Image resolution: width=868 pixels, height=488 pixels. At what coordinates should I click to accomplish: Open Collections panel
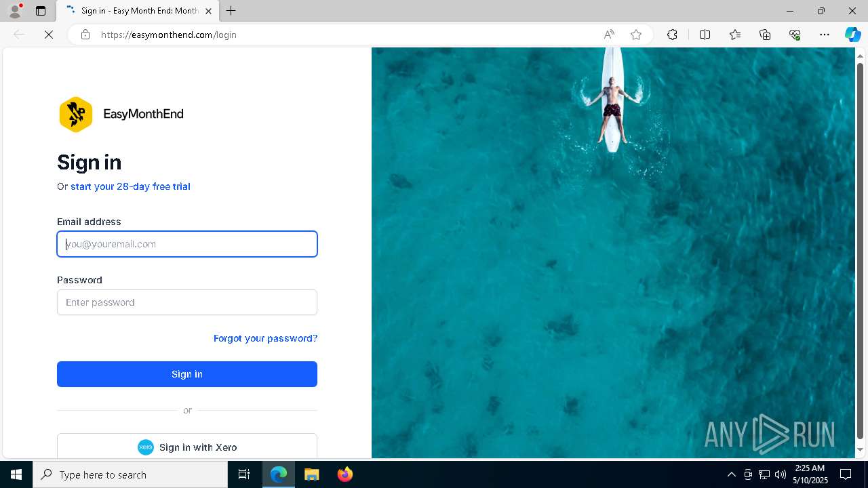(765, 35)
